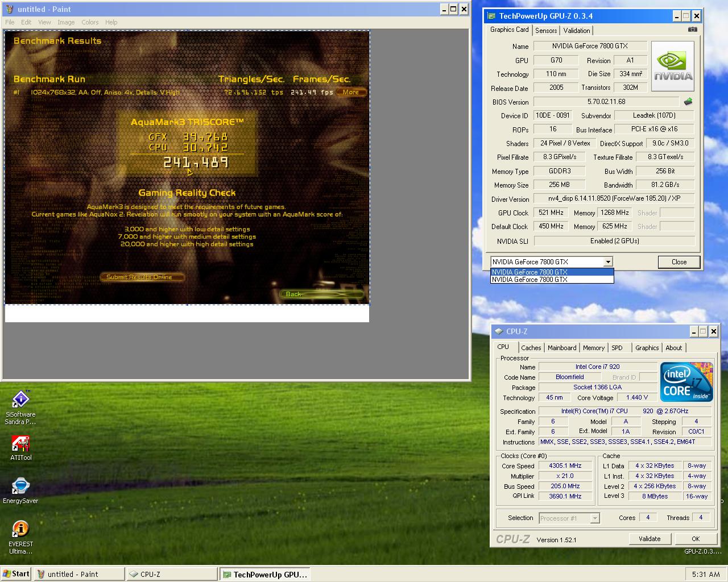Switch to CPU-Z in the taskbar
This screenshot has width=728, height=582.
point(171,574)
